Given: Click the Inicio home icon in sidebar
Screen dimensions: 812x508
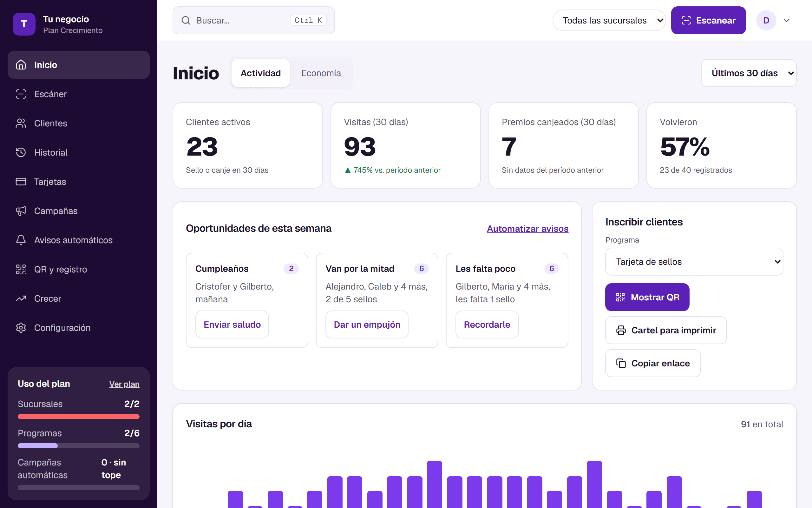Looking at the screenshot, I should (x=21, y=64).
